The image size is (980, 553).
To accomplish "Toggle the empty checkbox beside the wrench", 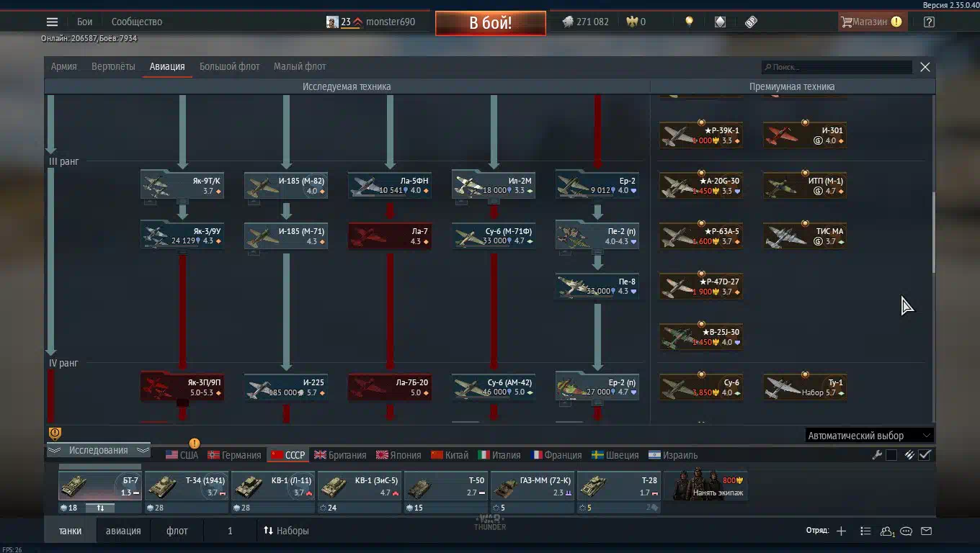I will [891, 454].
